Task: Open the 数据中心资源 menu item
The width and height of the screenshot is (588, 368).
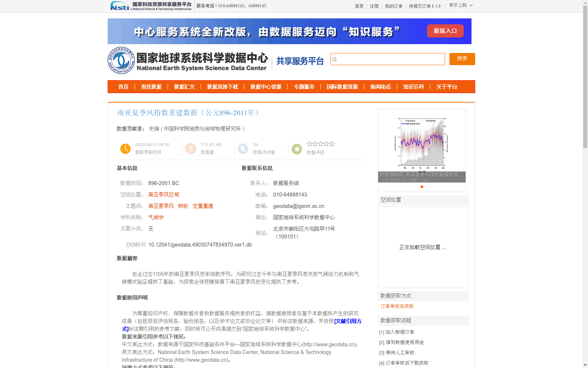Action: coord(266,87)
